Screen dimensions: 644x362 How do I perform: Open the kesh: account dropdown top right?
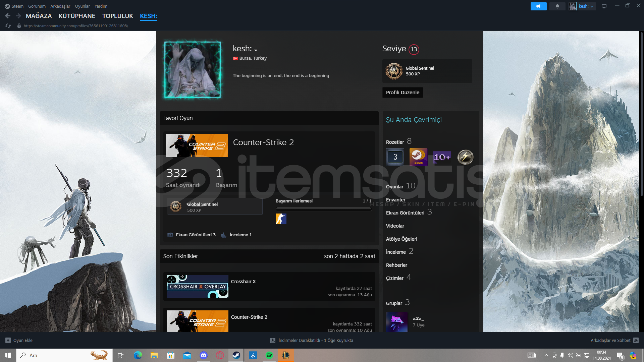[586, 6]
